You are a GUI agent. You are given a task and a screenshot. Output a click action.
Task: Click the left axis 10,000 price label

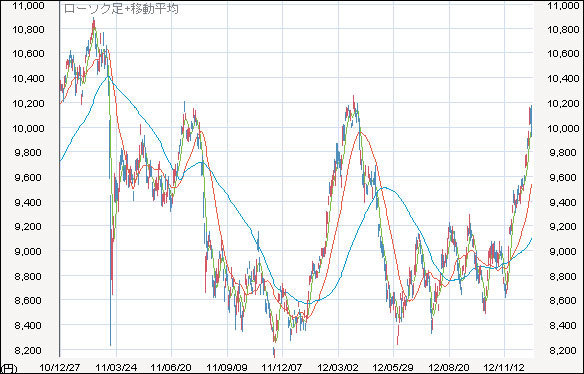[28, 128]
